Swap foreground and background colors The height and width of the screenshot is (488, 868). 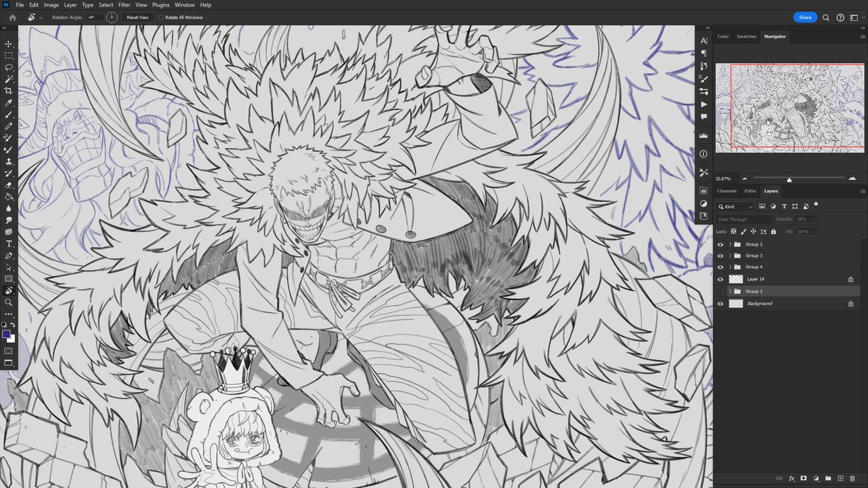coord(13,325)
